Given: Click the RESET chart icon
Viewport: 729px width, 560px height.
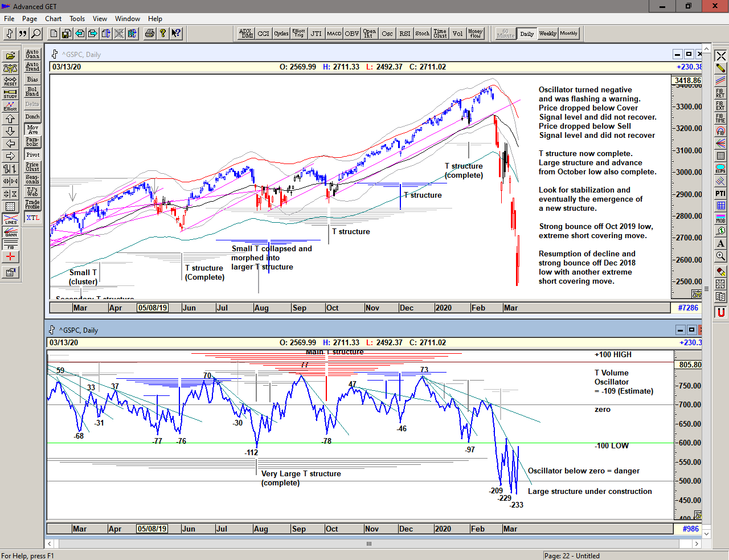Looking at the screenshot, I should click(x=10, y=81).
